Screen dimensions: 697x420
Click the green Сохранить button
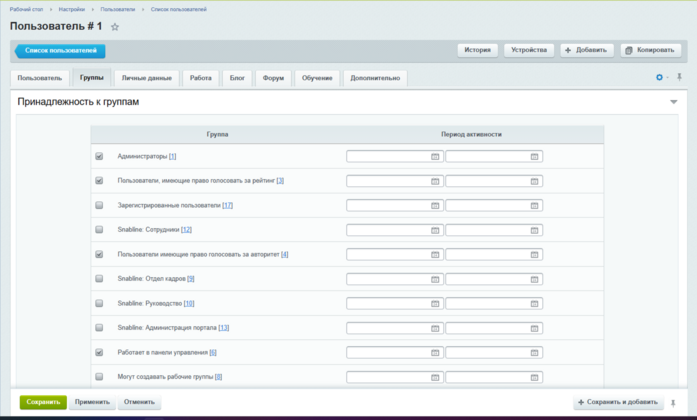point(43,402)
